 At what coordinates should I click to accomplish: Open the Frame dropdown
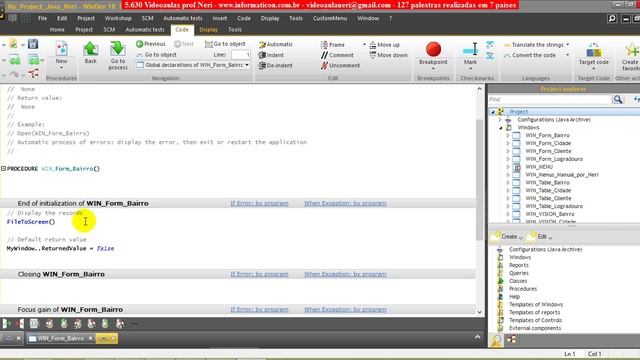pyautogui.click(x=364, y=44)
